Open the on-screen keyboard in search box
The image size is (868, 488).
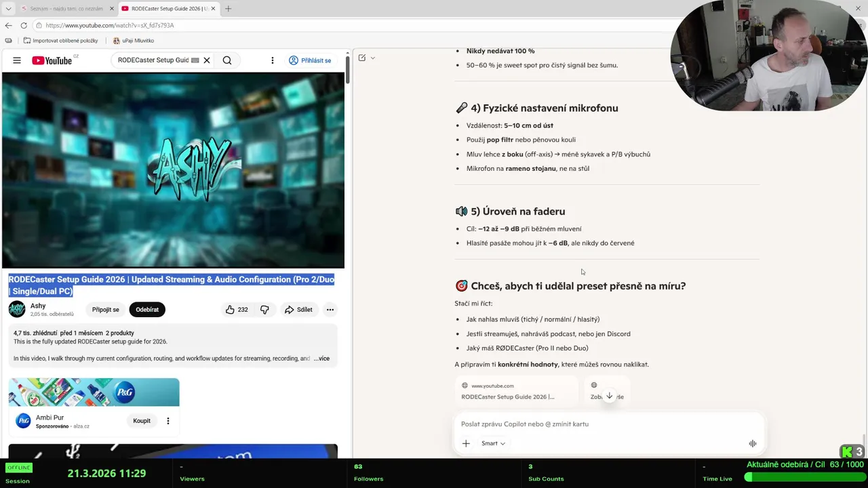click(x=195, y=60)
